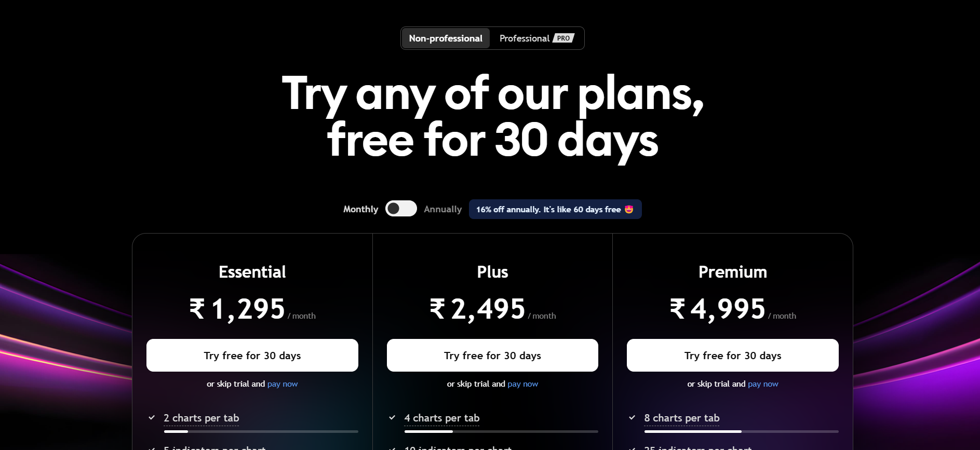Switch to the Professional tab
The width and height of the screenshot is (980, 450).
pyautogui.click(x=536, y=38)
